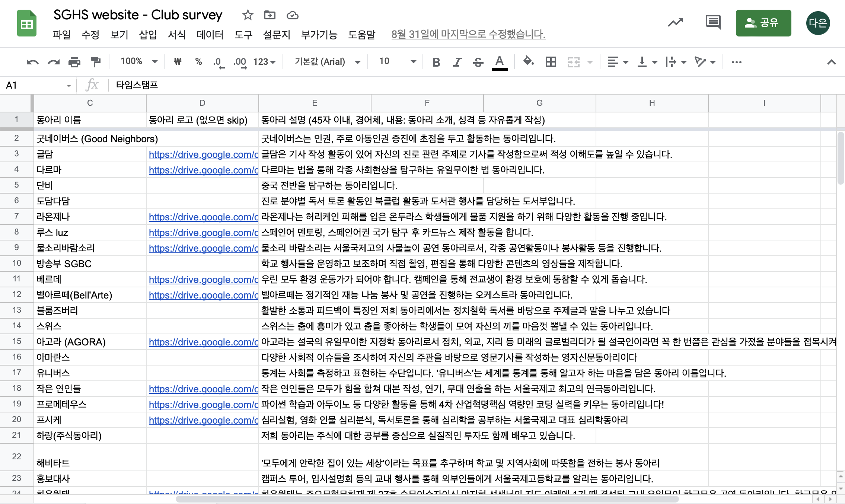
Task: Click the vertical scrollbar thumb
Action: [841, 158]
